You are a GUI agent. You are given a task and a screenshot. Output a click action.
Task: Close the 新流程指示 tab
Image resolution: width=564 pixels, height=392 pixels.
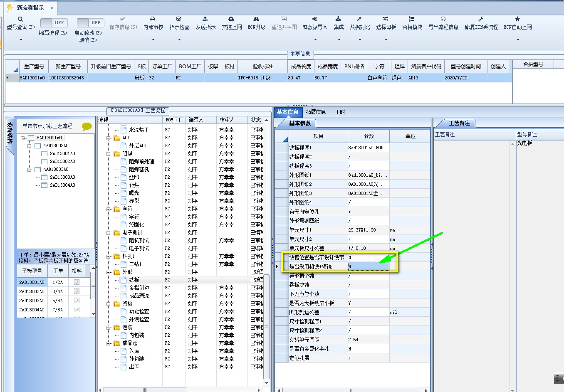pos(52,8)
